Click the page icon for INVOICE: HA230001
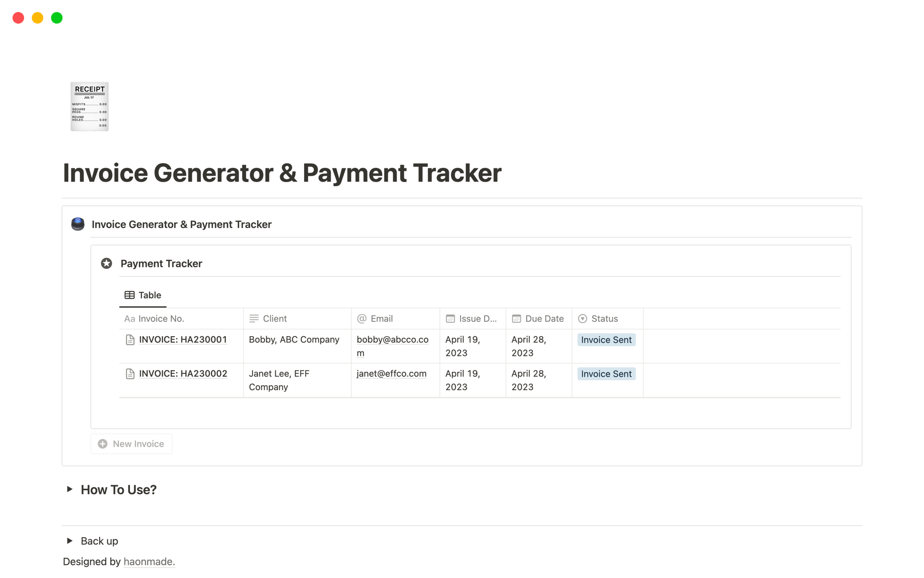 [x=130, y=340]
